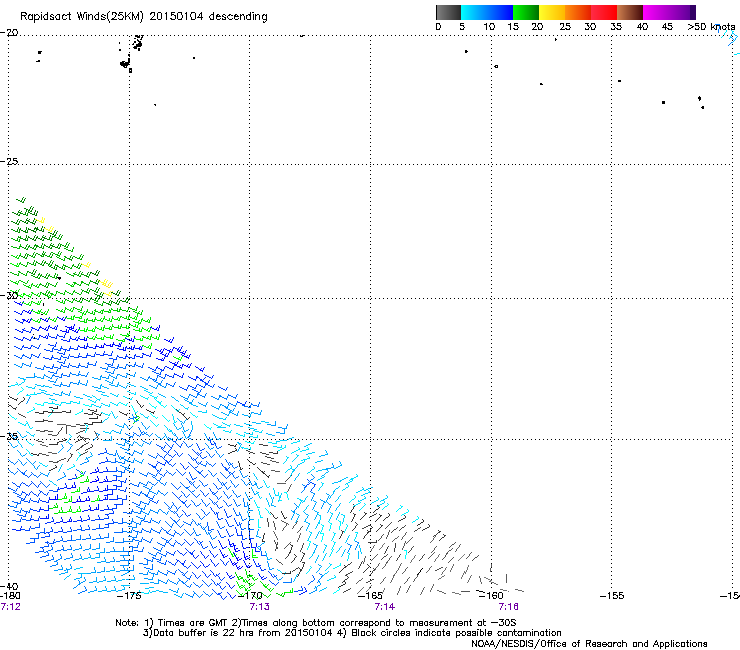Viewport: 740px width, 650px height.
Task: Click the green 15-20 knots legend swatch
Action: pos(526,12)
